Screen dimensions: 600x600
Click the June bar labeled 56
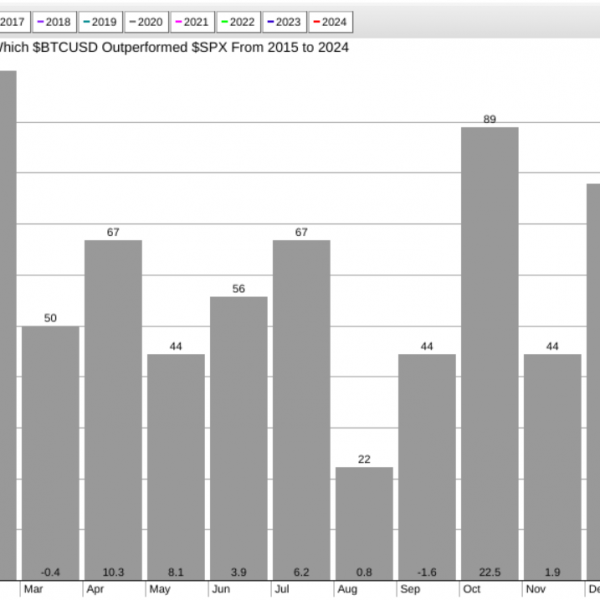click(x=239, y=439)
